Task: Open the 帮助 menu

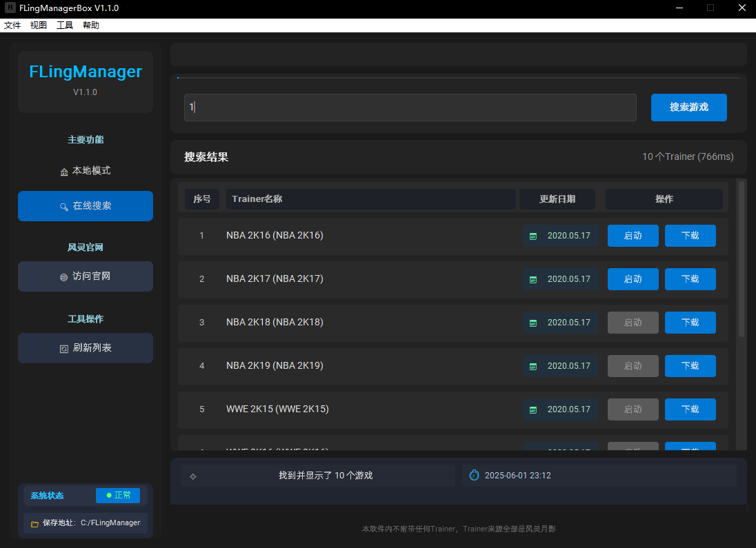Action: click(90, 25)
